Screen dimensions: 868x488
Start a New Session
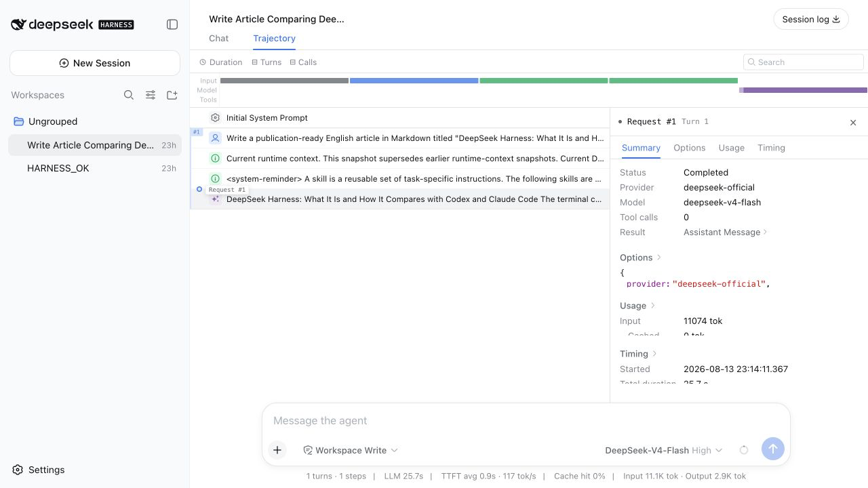click(95, 63)
